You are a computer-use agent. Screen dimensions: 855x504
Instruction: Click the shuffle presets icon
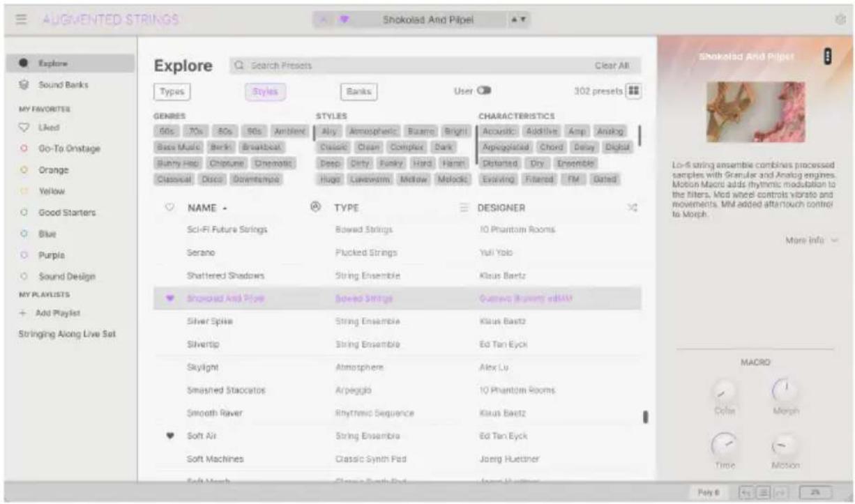pos(633,208)
